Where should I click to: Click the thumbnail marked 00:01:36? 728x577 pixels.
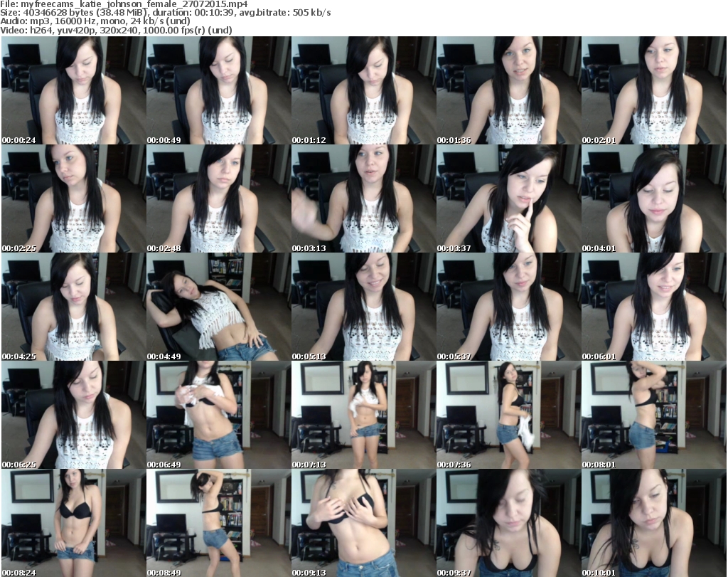tap(508, 90)
